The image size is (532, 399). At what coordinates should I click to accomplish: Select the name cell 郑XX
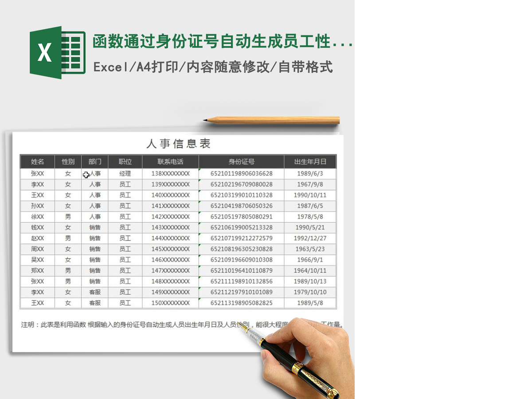37,270
